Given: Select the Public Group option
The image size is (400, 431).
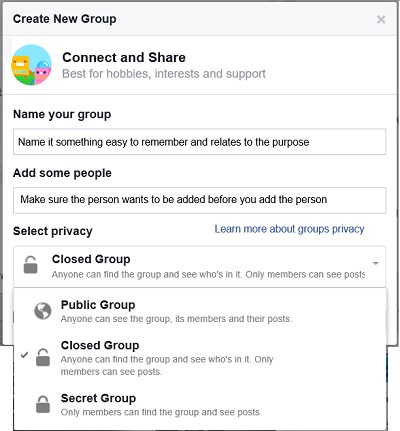Looking at the screenshot, I should 200,311.
